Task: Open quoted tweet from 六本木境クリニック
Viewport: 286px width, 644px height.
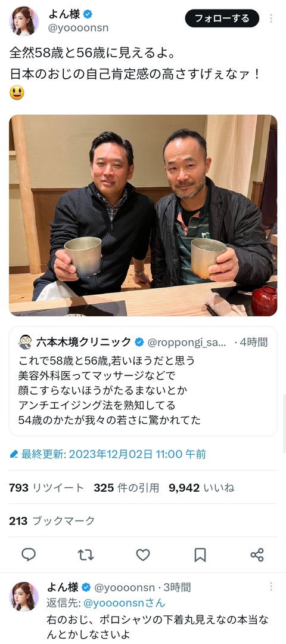Action: point(143,381)
